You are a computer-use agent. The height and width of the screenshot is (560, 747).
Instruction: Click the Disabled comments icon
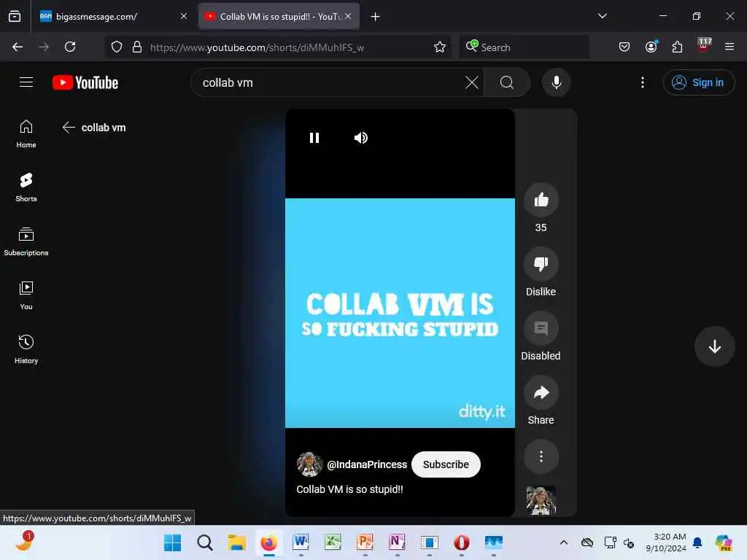point(541,328)
